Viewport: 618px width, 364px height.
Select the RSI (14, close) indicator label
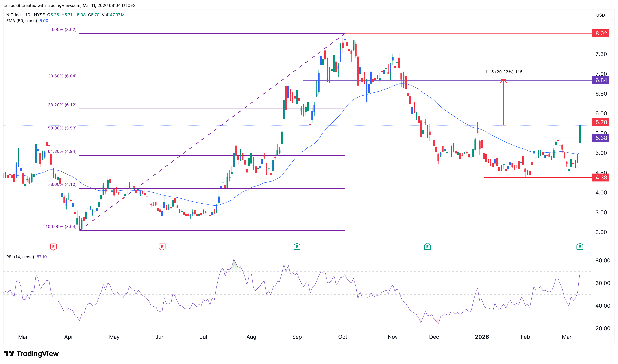pos(20,257)
